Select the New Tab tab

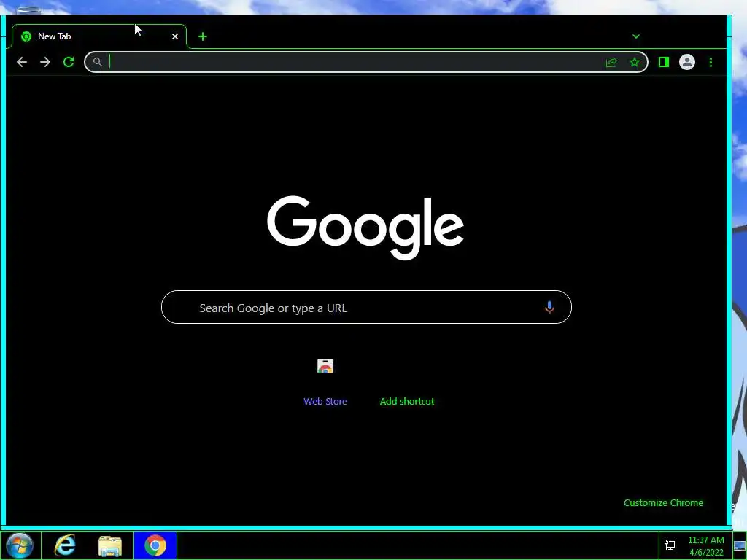pos(99,36)
